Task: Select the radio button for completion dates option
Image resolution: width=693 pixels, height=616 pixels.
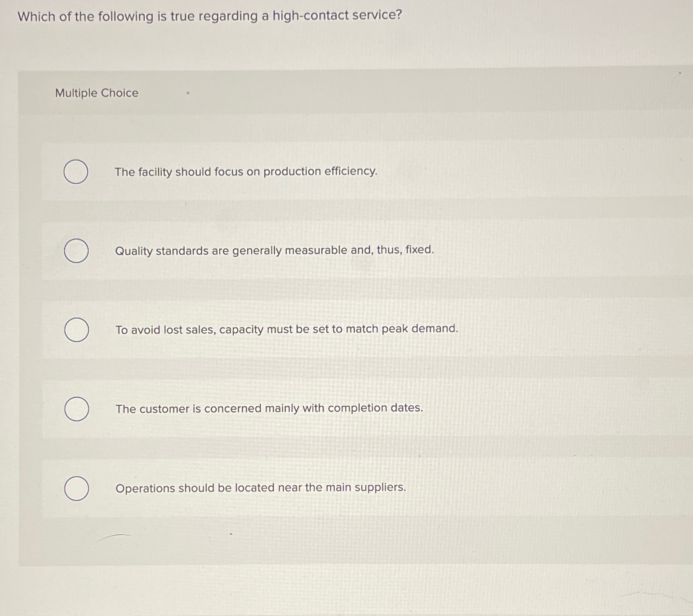Action: (x=76, y=409)
